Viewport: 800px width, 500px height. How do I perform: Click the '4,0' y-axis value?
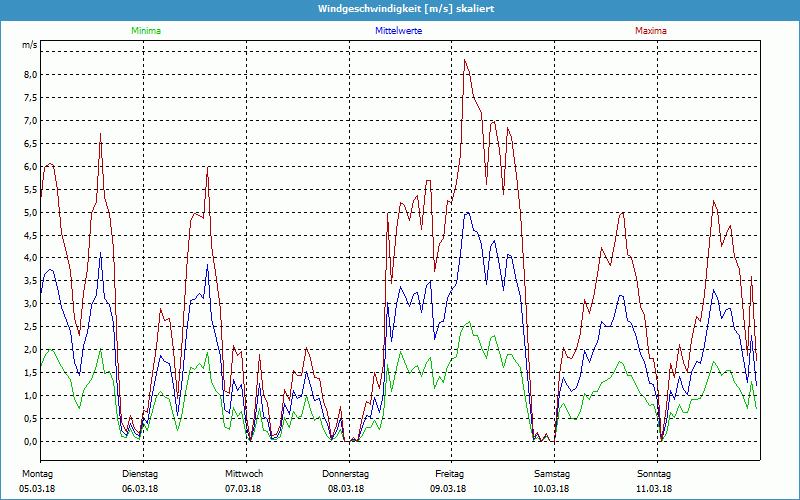coord(30,258)
